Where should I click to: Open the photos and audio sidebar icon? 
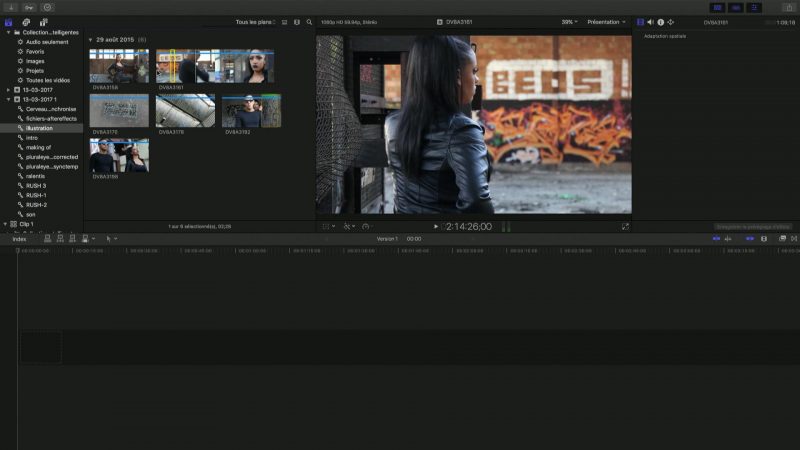tap(26, 22)
